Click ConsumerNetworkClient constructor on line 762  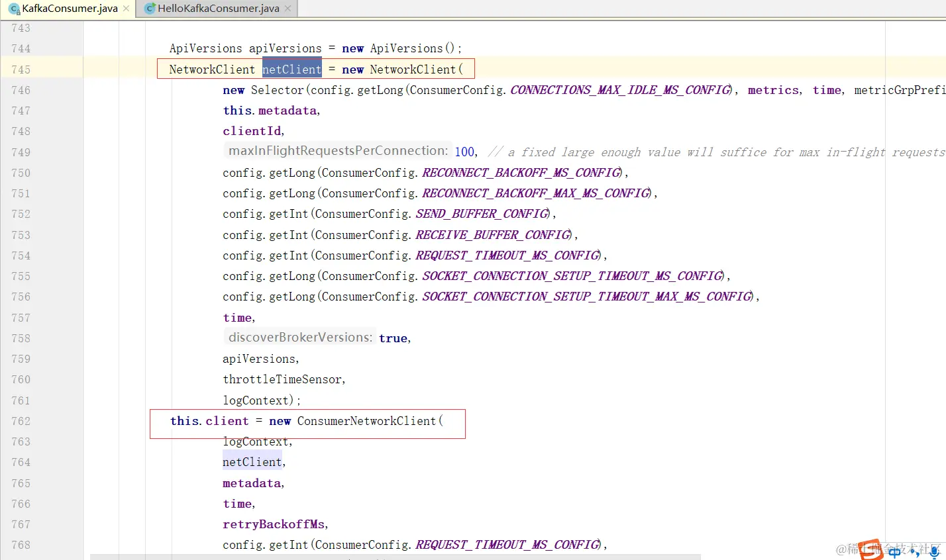(x=366, y=421)
